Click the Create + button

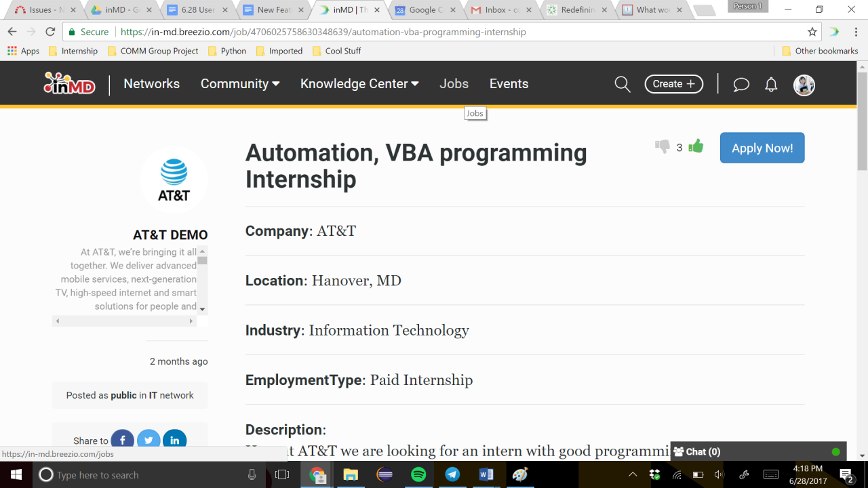click(x=673, y=84)
